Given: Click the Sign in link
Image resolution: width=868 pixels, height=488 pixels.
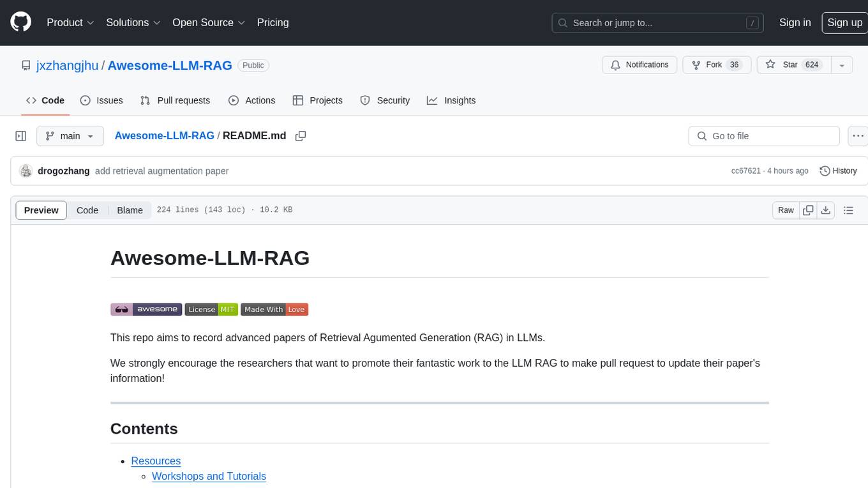Looking at the screenshot, I should 795,22.
